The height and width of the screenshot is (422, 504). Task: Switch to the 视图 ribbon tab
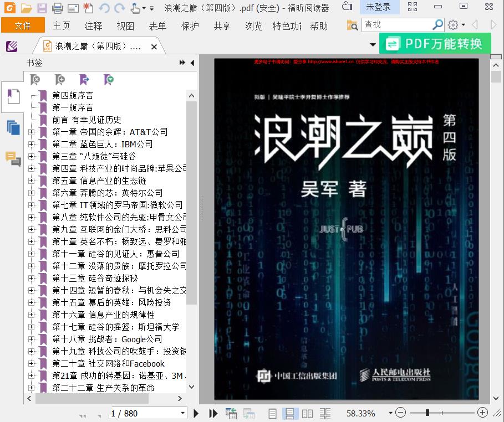(x=125, y=25)
